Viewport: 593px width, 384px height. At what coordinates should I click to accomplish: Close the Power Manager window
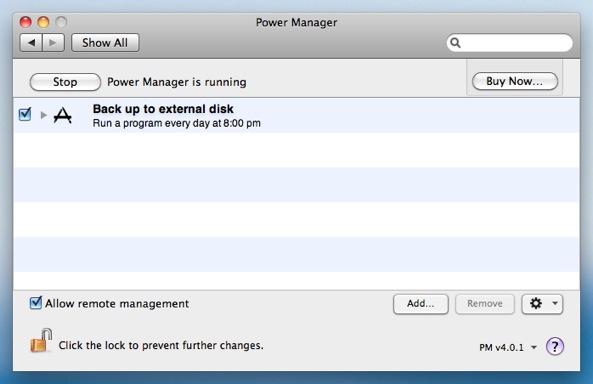point(25,22)
